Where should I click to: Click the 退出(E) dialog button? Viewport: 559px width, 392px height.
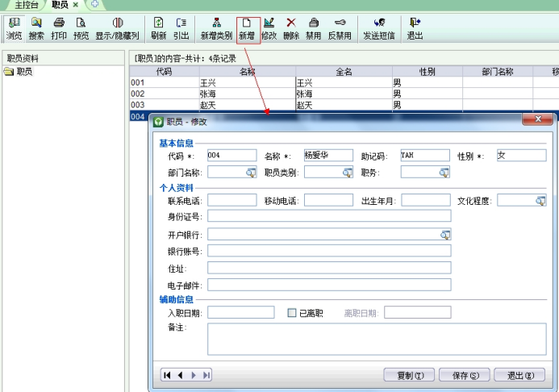click(x=519, y=375)
